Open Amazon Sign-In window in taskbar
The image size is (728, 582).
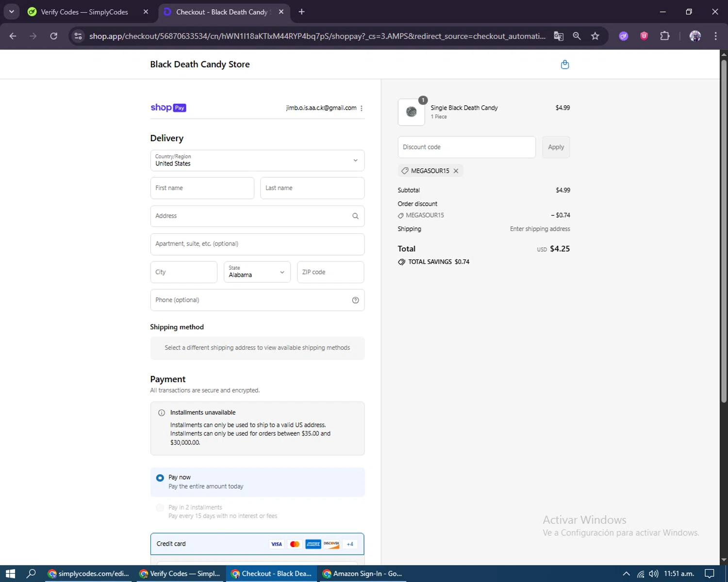[363, 574]
